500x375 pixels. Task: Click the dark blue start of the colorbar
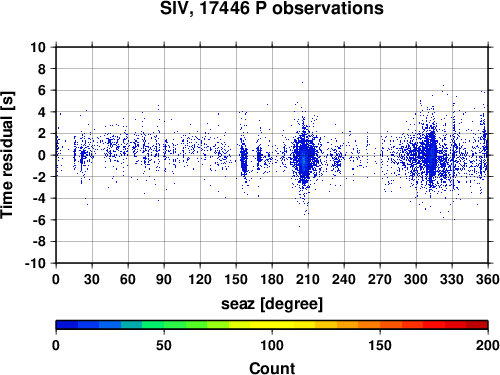[x=67, y=325]
